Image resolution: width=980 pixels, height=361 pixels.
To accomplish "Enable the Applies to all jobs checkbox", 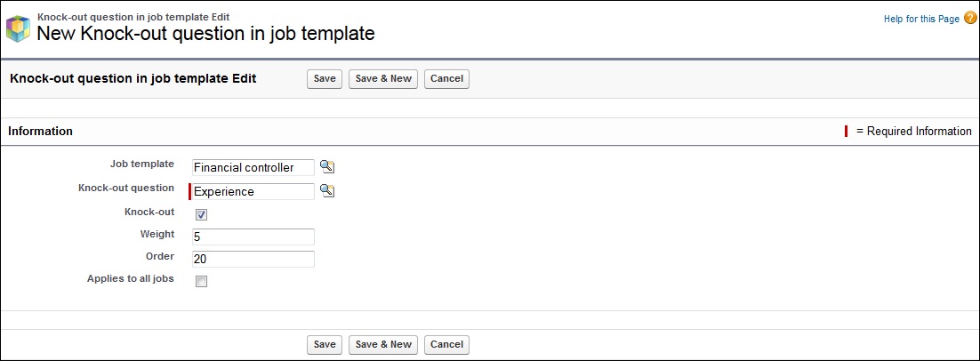I will coord(201,282).
